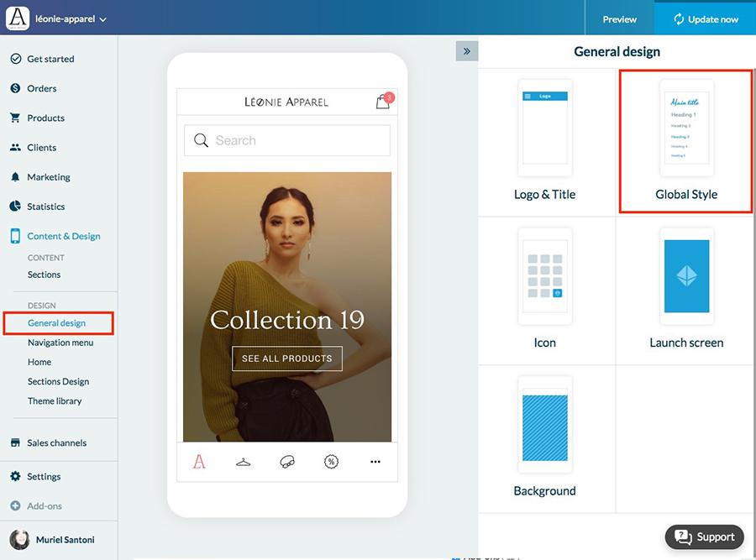Click the Update now button
Viewport: 756px width, 560px height.
coord(705,18)
